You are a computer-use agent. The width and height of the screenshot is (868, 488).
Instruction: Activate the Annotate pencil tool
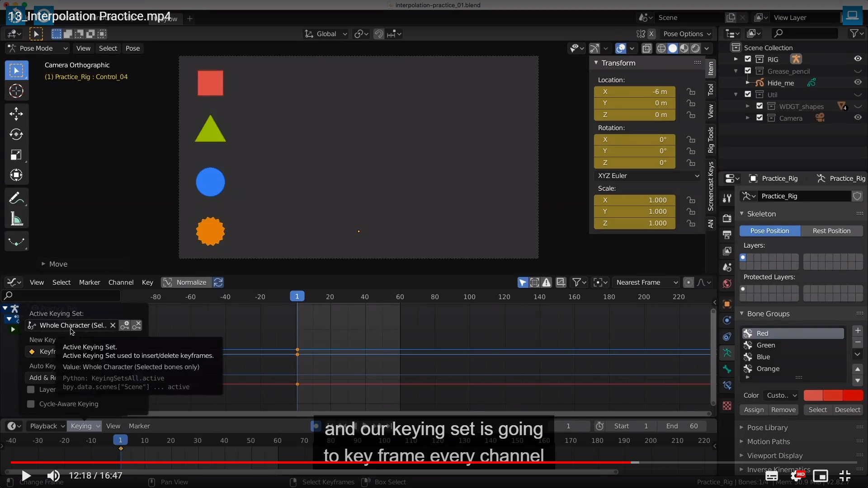point(16,198)
